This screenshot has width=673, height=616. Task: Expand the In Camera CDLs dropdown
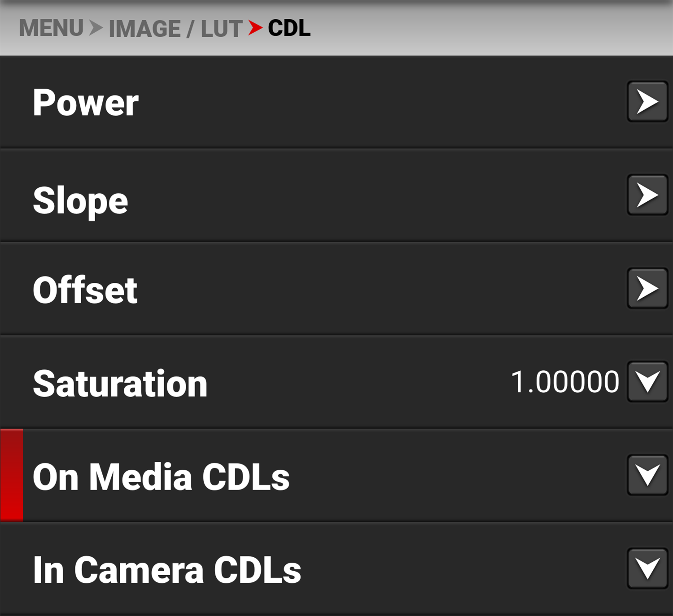tap(647, 568)
